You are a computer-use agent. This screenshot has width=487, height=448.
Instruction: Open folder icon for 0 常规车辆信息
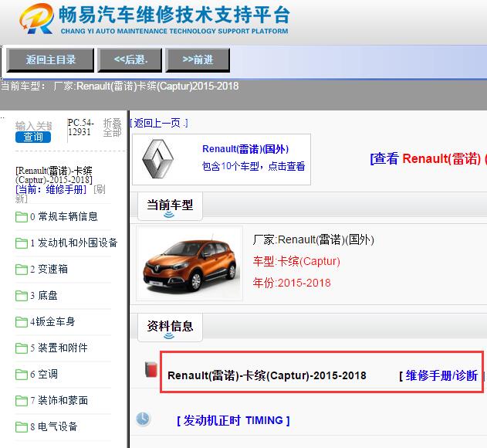(x=22, y=217)
